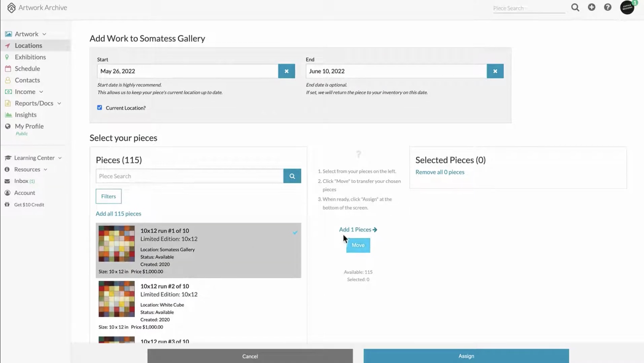Clear the Start date with X button
This screenshot has height=363, width=644.
287,71
